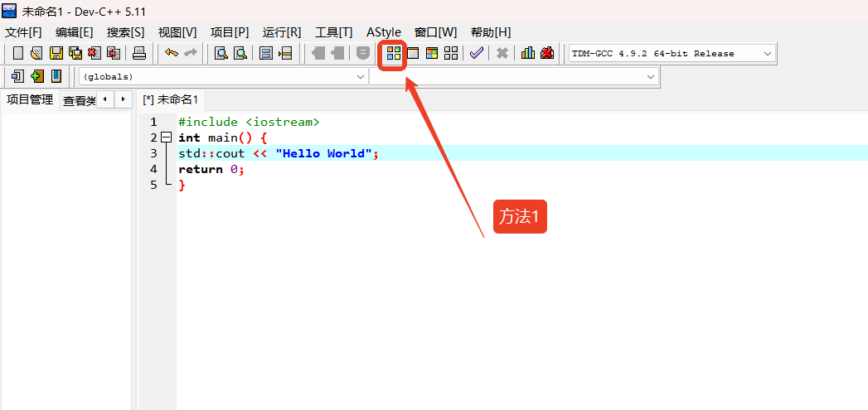Open the 帮助[H] menu

point(491,32)
